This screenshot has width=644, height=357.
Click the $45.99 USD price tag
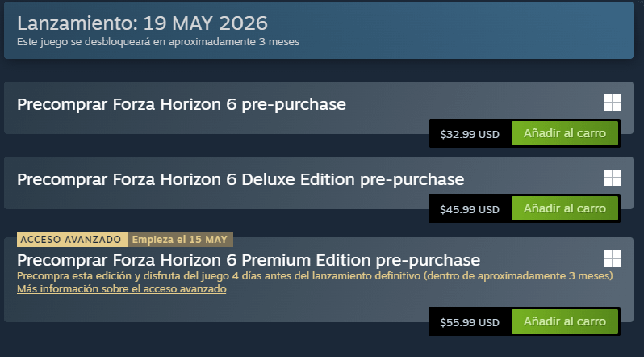click(470, 209)
